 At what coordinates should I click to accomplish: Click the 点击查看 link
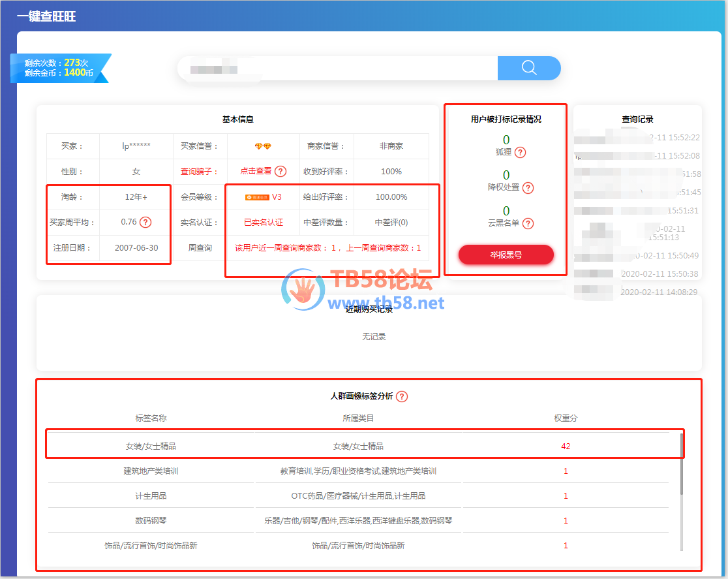pyautogui.click(x=256, y=171)
